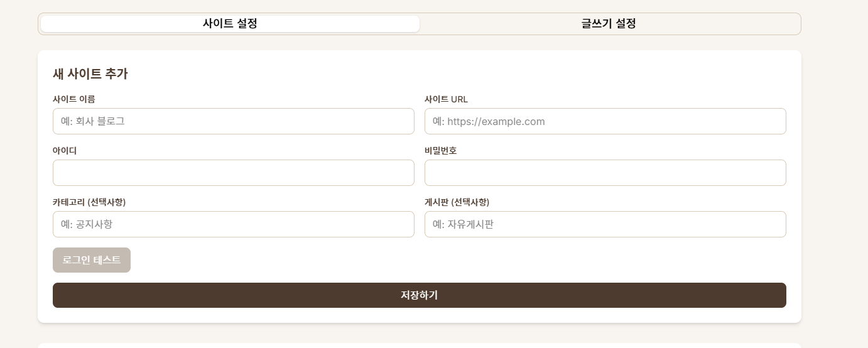Click the 게시판 (선택사항) input box
Screen dimensions: 868x348
point(605,224)
